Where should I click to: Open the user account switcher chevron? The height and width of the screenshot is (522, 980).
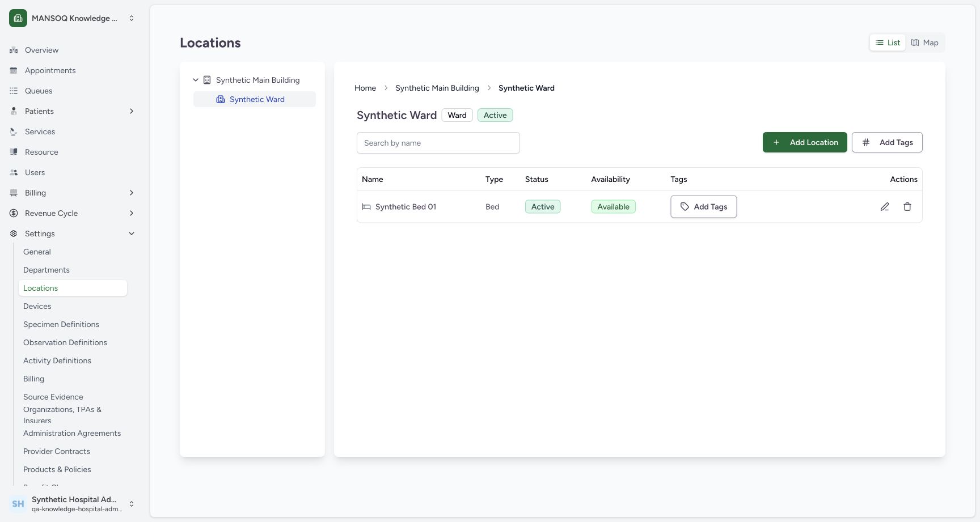click(x=132, y=504)
